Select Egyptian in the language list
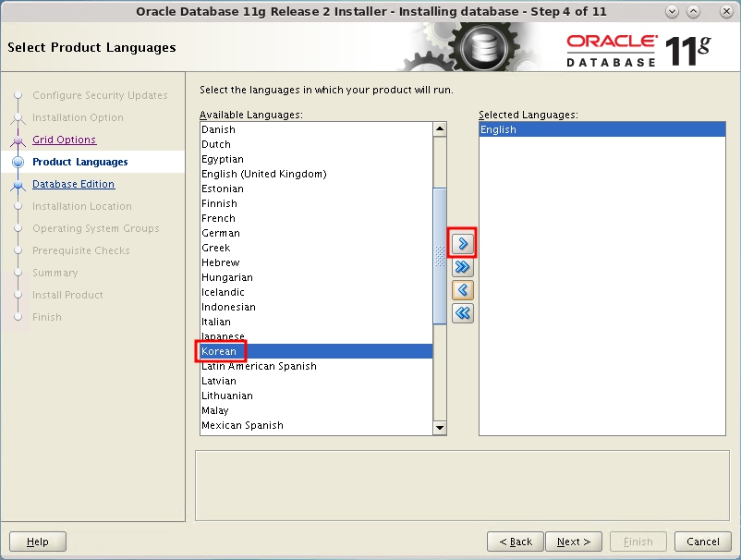Image resolution: width=741 pixels, height=560 pixels. pos(316,159)
